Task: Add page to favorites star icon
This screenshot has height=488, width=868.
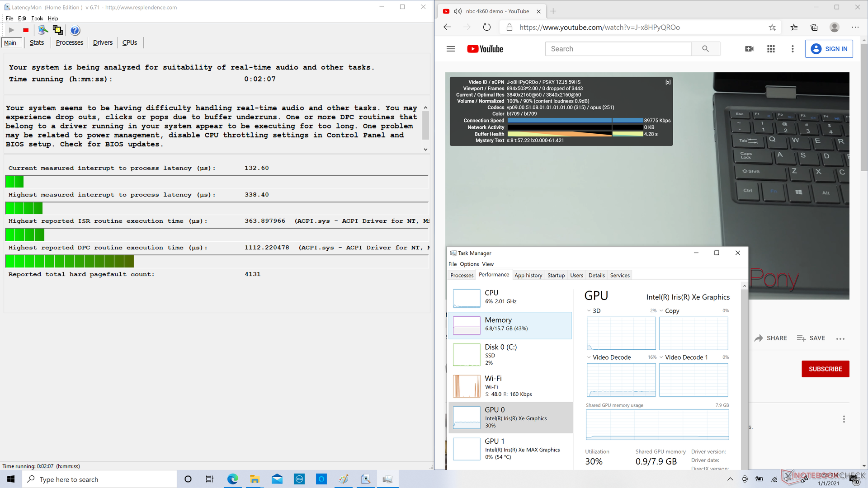Action: 772,27
